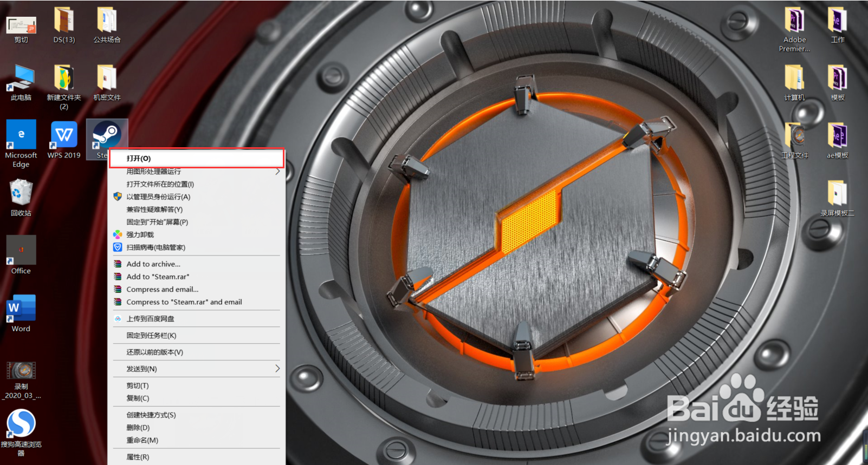Select the 剪切 desktop icon
The image size is (868, 465).
pyautogui.click(x=21, y=26)
